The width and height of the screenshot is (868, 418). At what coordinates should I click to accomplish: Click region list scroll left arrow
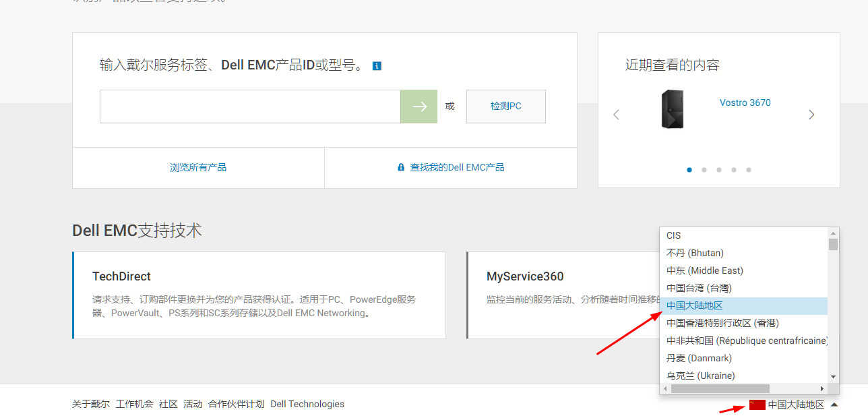click(665, 389)
